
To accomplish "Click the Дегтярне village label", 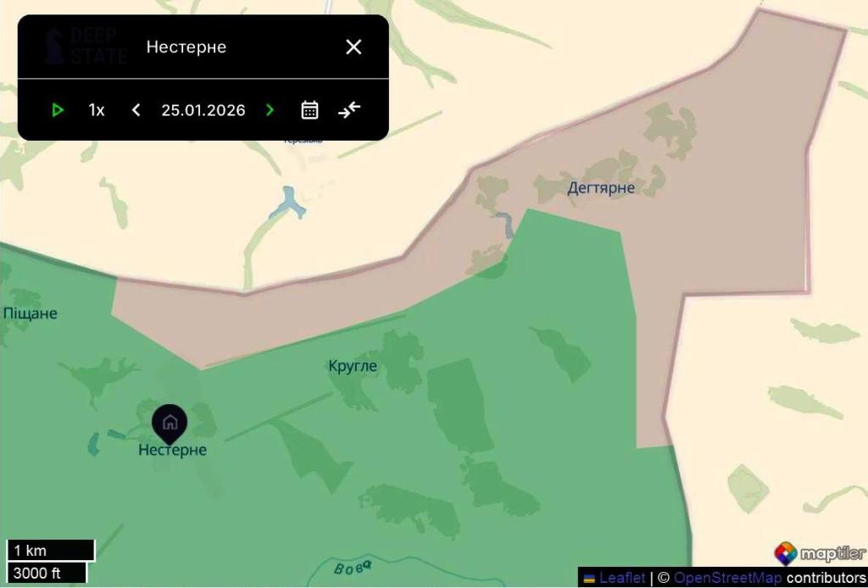I will coord(601,188).
